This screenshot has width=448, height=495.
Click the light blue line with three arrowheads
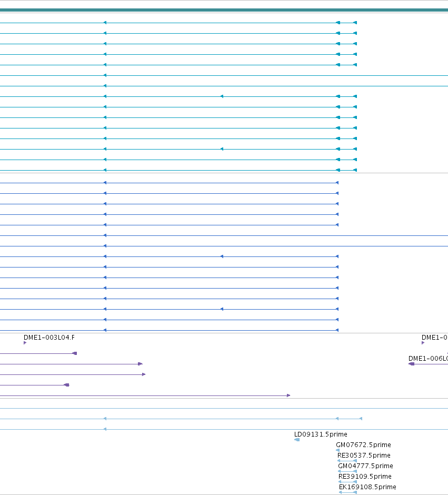point(181,419)
